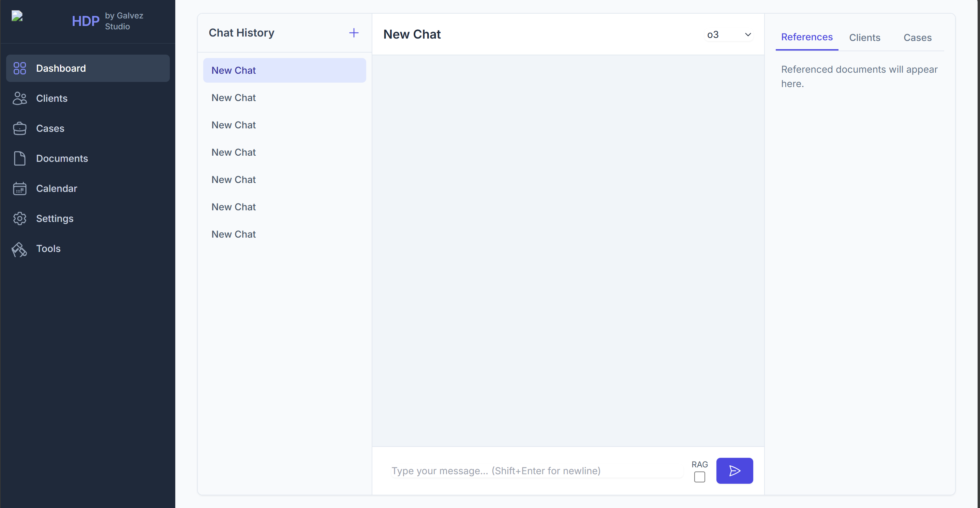Select the highlighted New Chat in history
This screenshot has width=980, height=508.
pos(284,70)
